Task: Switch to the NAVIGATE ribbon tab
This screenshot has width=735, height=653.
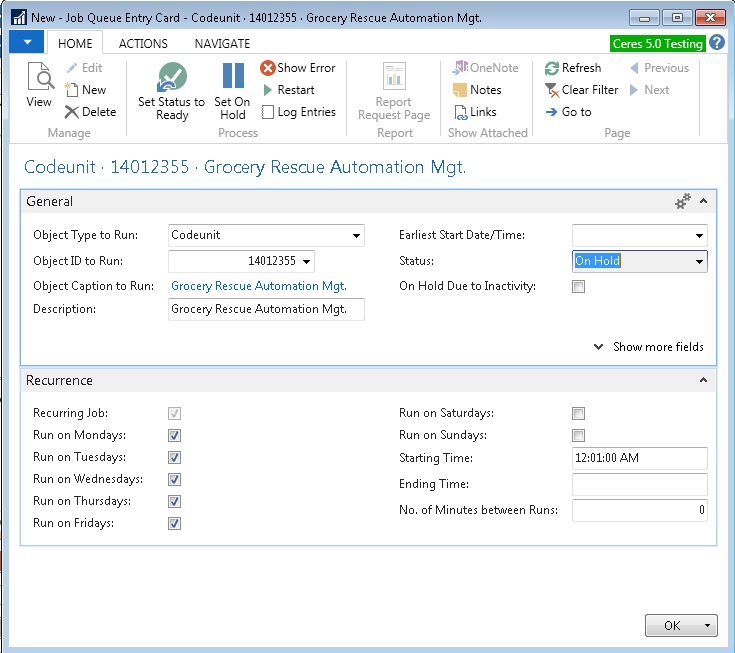Action: pyautogui.click(x=222, y=44)
